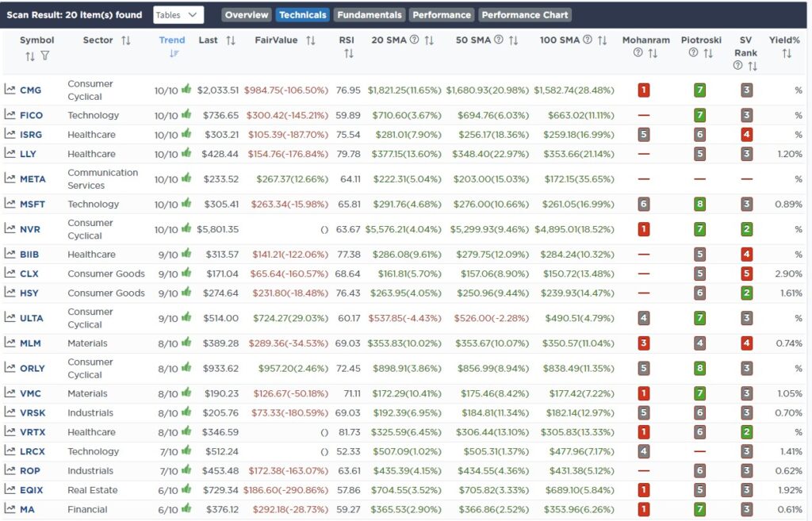Open the chart icon for MLM
Viewport: 812px width, 521px height.
10,343
